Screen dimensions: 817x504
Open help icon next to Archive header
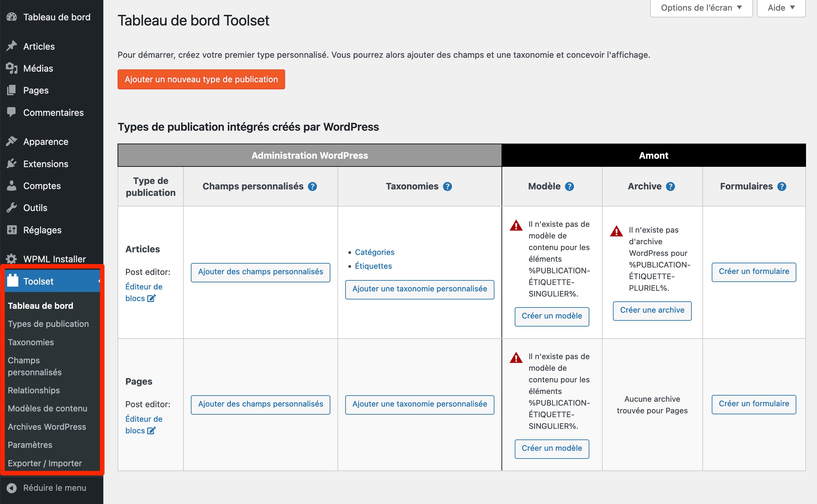click(x=670, y=186)
